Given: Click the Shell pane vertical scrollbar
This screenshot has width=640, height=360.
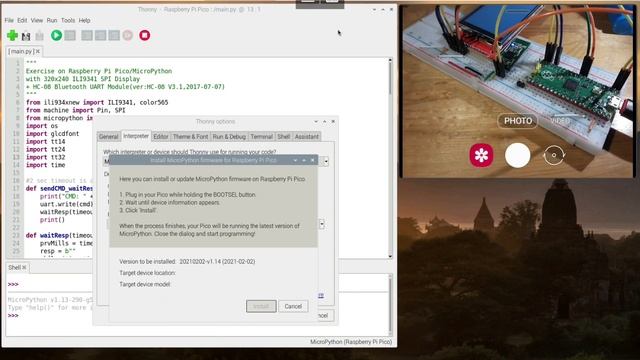Looking at the screenshot, I should point(390,304).
